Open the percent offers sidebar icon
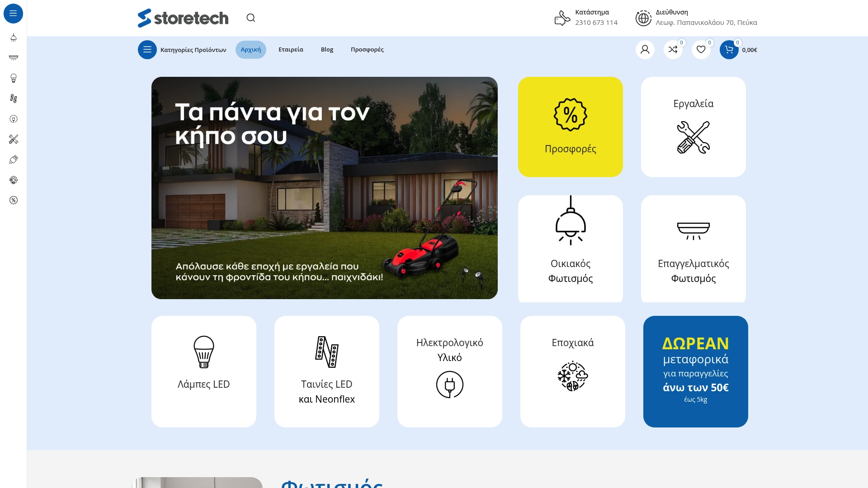Screen dimensions: 868x488 (14, 200)
